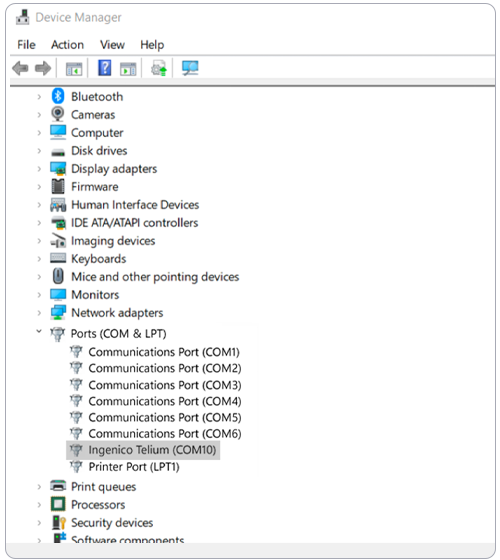
Task: Expand the Processors node
Action: coord(39,505)
